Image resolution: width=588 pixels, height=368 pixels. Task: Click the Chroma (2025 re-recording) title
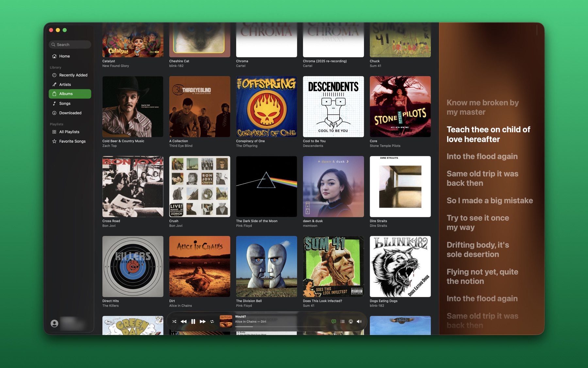pos(325,61)
